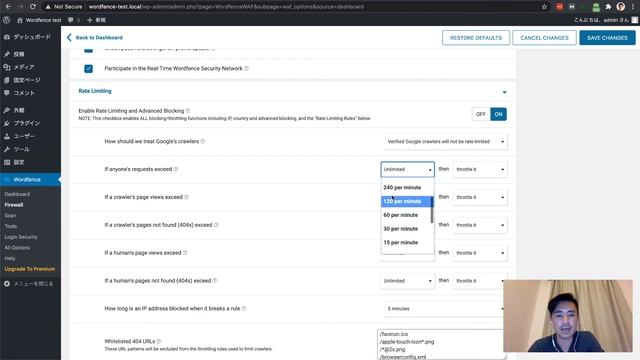Bookmark this page with star icon
Screen dimensions: 640x360
(x=544, y=7)
